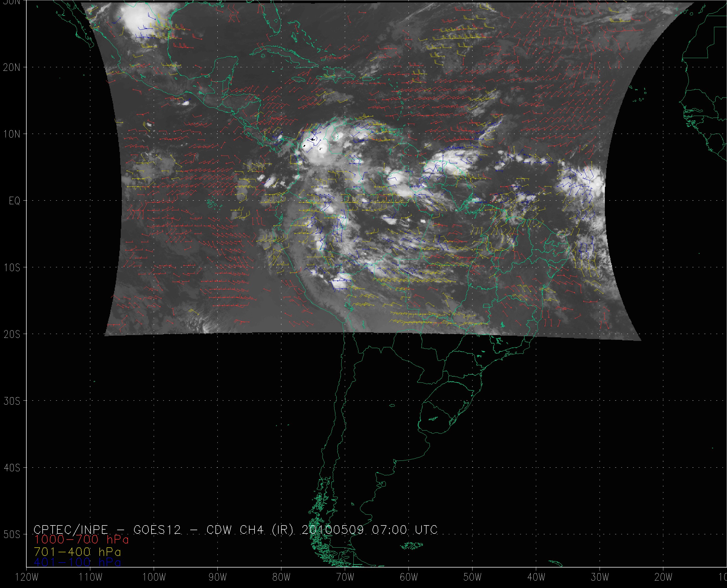Viewport: 727px width, 588px height.
Task: Click the 60W longitude axis label
Action: point(409,577)
